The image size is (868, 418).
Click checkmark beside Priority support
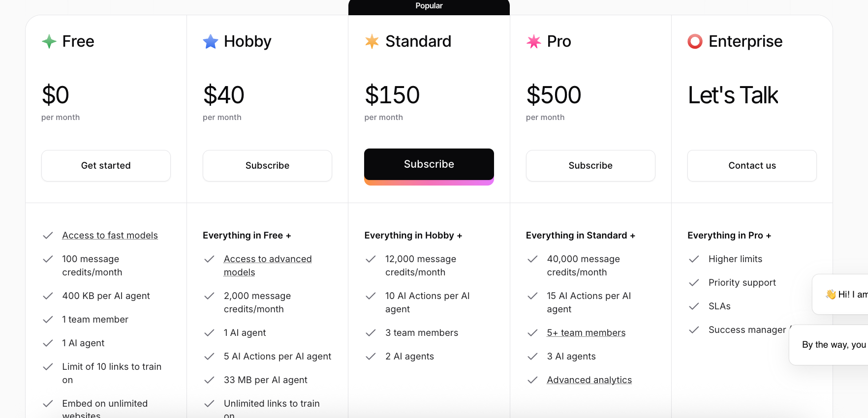(x=694, y=283)
